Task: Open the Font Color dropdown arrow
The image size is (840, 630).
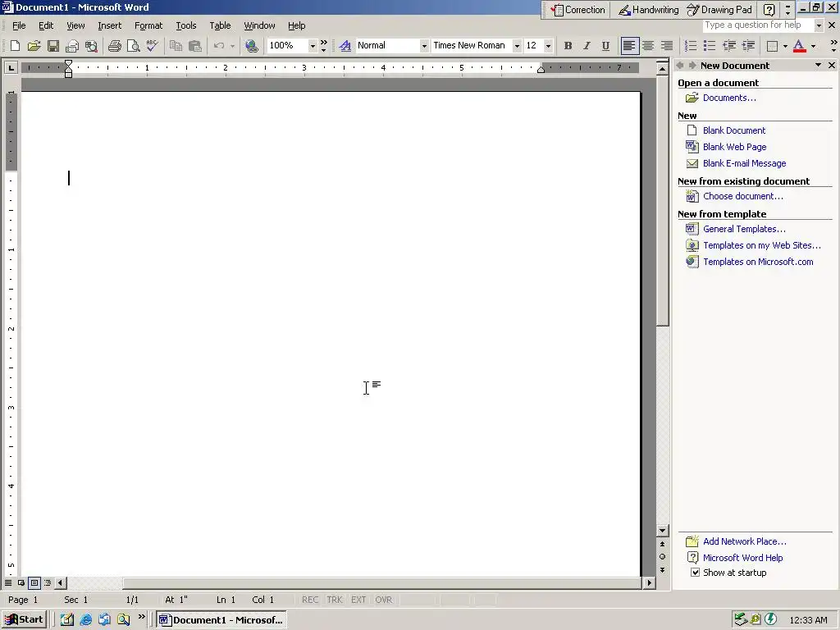Action: (x=813, y=46)
